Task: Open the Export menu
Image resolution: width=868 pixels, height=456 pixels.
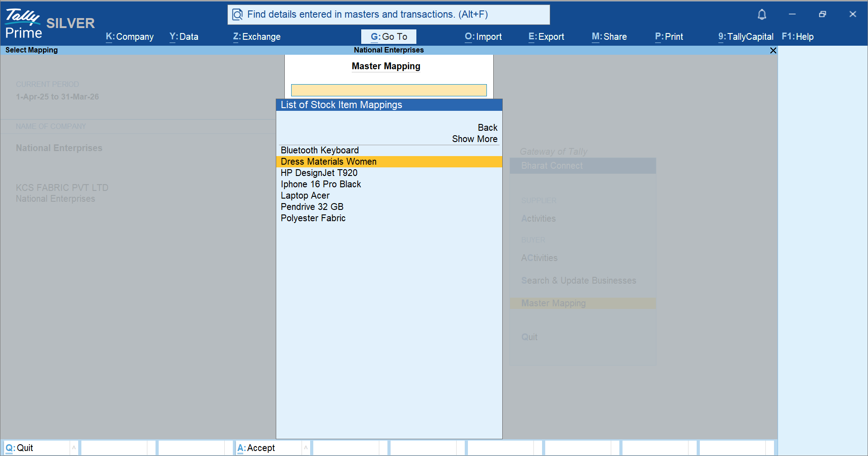Action: tap(546, 37)
